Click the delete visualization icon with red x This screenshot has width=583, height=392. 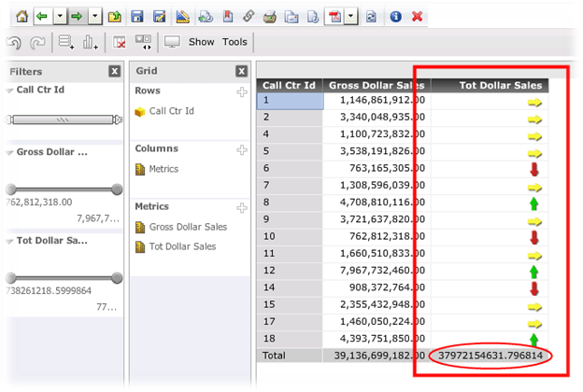[120, 42]
